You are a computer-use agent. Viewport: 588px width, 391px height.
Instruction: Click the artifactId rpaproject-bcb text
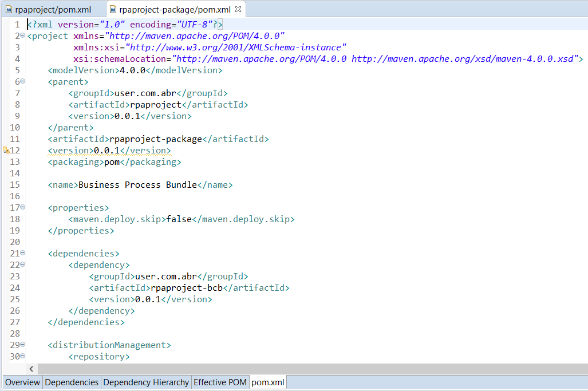(x=187, y=288)
